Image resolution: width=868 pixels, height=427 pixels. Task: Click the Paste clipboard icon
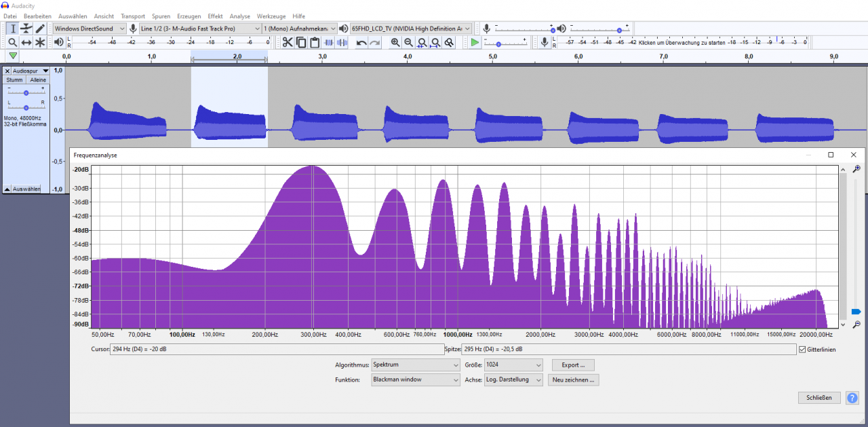pyautogui.click(x=315, y=43)
